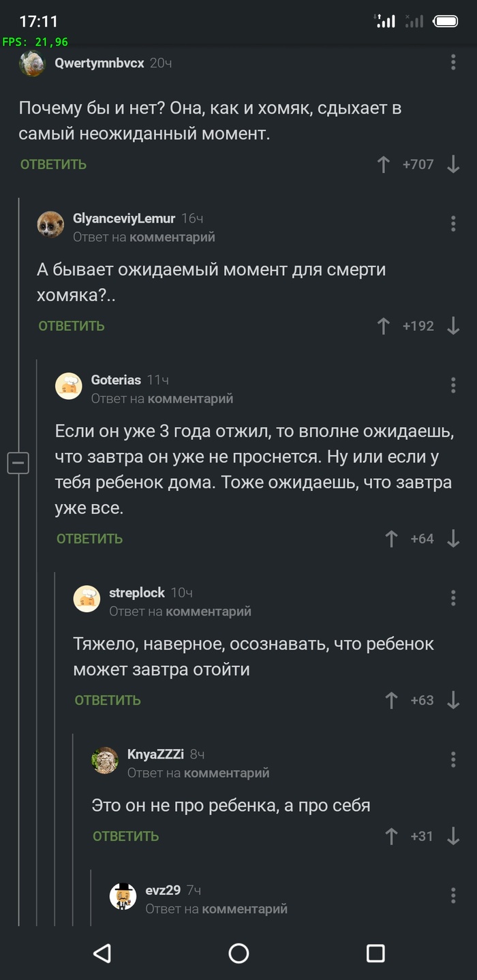This screenshot has width=477, height=980.
Task: Collapse the comment thread with minus box
Action: 18,464
